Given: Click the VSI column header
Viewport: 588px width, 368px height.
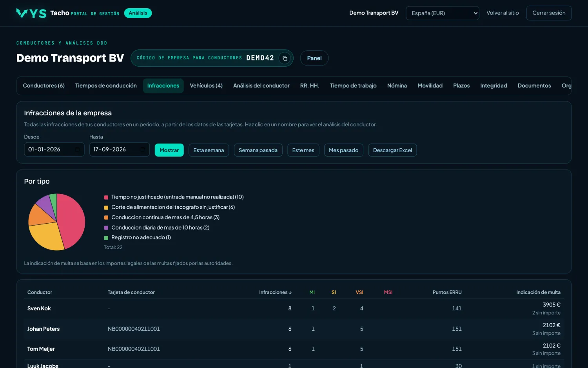Looking at the screenshot, I should [x=359, y=292].
